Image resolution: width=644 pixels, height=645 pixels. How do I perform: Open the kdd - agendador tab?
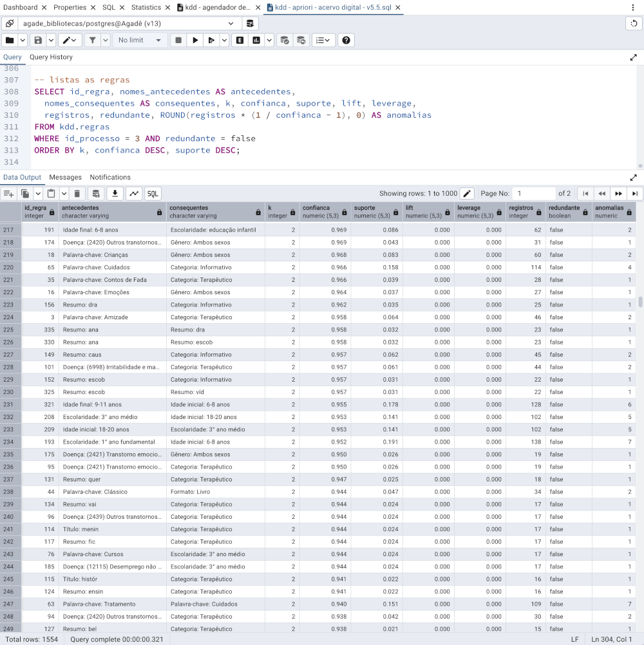(214, 8)
